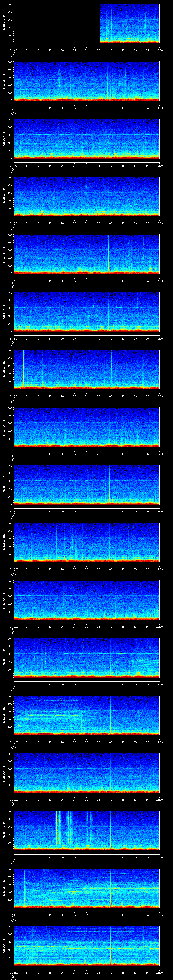Viewport: 173px width, 980px height.
Task: Click the spectrogram panel starting at 18:09:00
Action: coord(87,24)
